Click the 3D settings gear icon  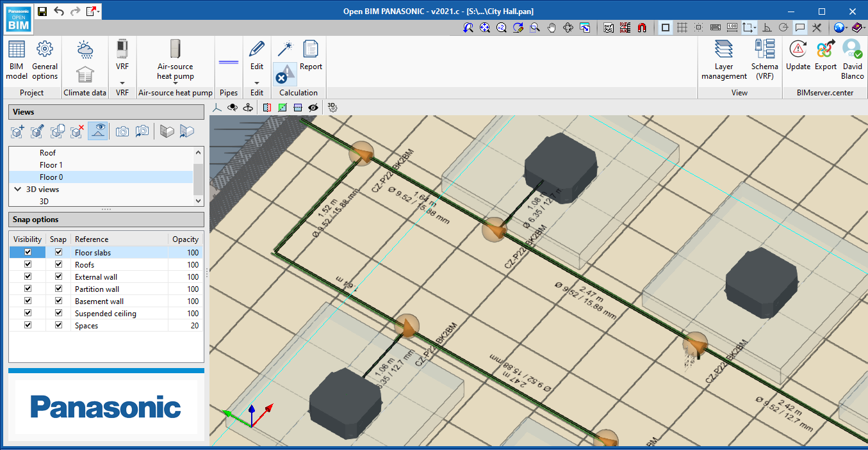pyautogui.click(x=332, y=108)
